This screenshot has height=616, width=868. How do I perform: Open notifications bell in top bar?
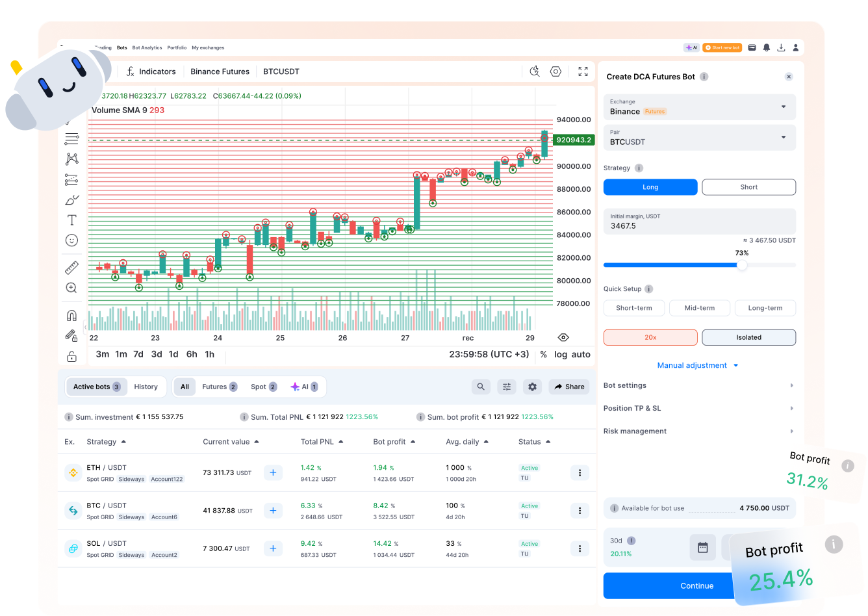(x=767, y=47)
